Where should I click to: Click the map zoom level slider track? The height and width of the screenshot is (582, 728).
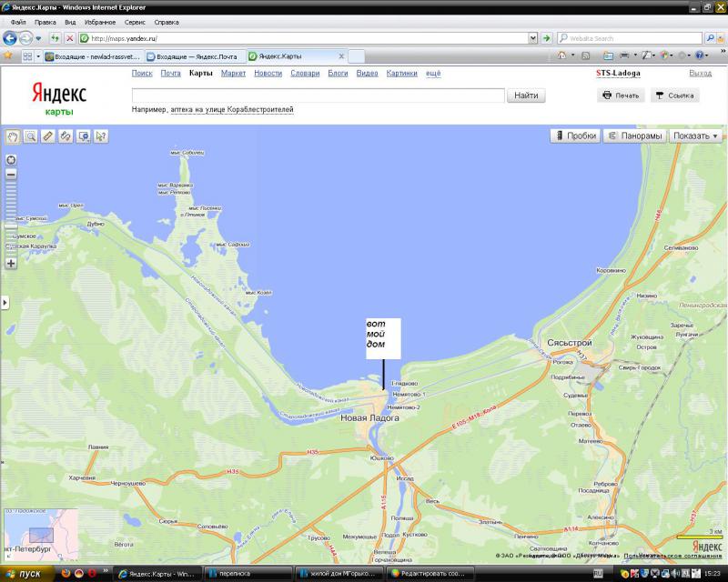11,218
